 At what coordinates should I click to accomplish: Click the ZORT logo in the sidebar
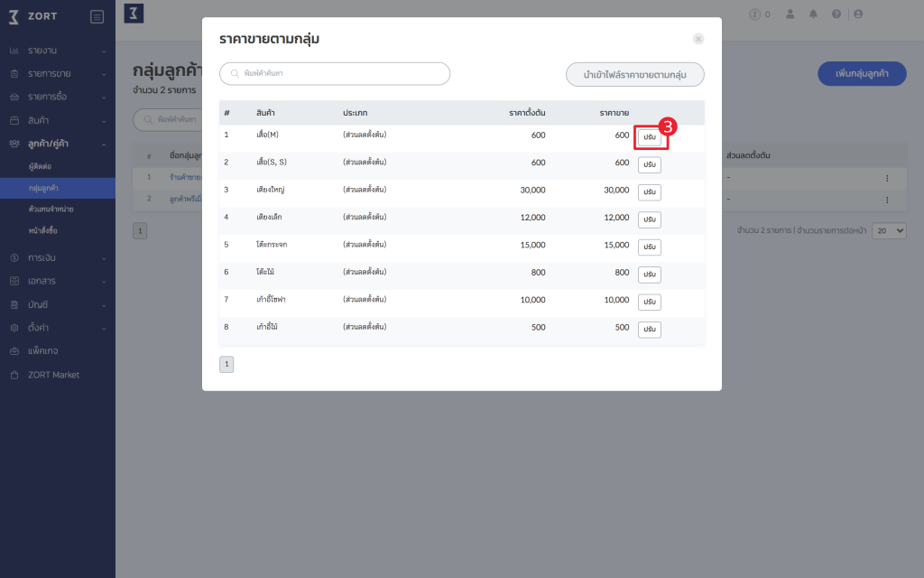[33, 16]
